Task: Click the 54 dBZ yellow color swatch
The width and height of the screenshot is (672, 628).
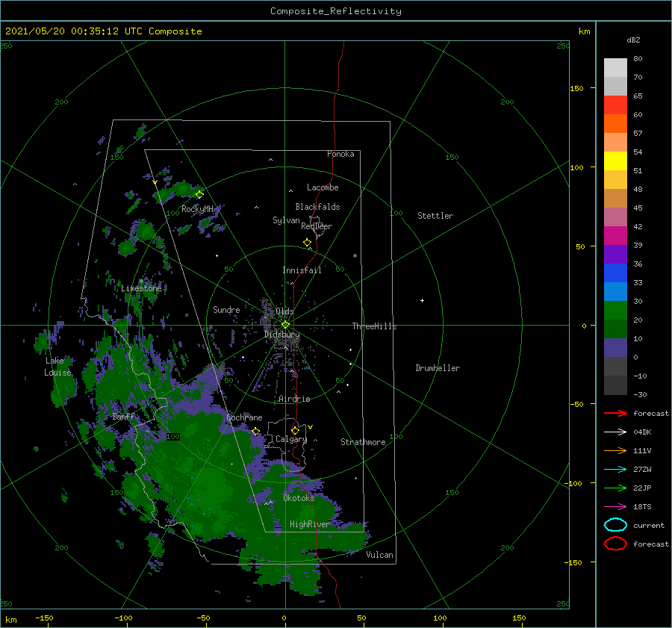Action: (615, 161)
